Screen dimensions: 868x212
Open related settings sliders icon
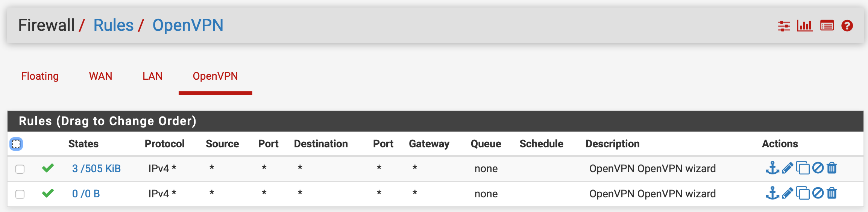[x=784, y=26]
